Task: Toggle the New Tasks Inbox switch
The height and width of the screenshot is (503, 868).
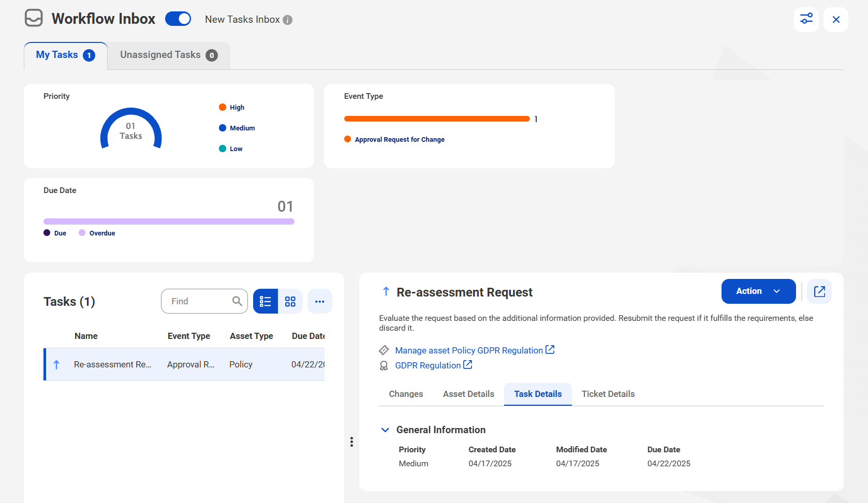Action: click(x=178, y=19)
